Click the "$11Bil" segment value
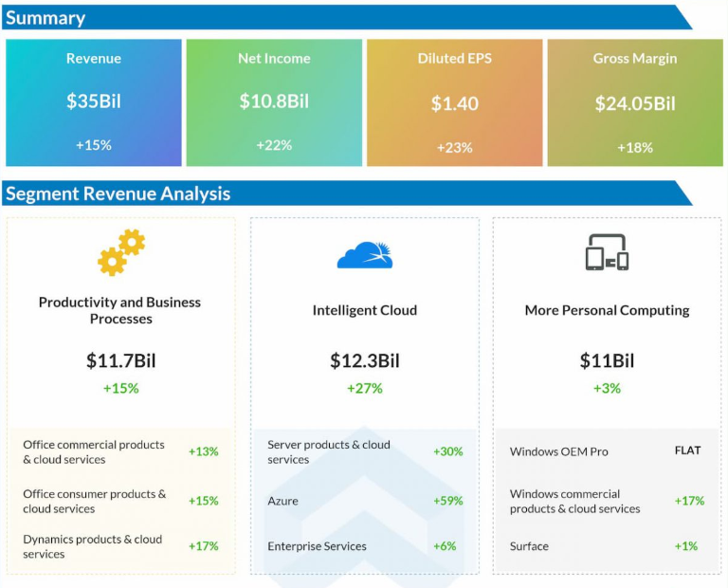This screenshot has height=588, width=728. coord(607,360)
